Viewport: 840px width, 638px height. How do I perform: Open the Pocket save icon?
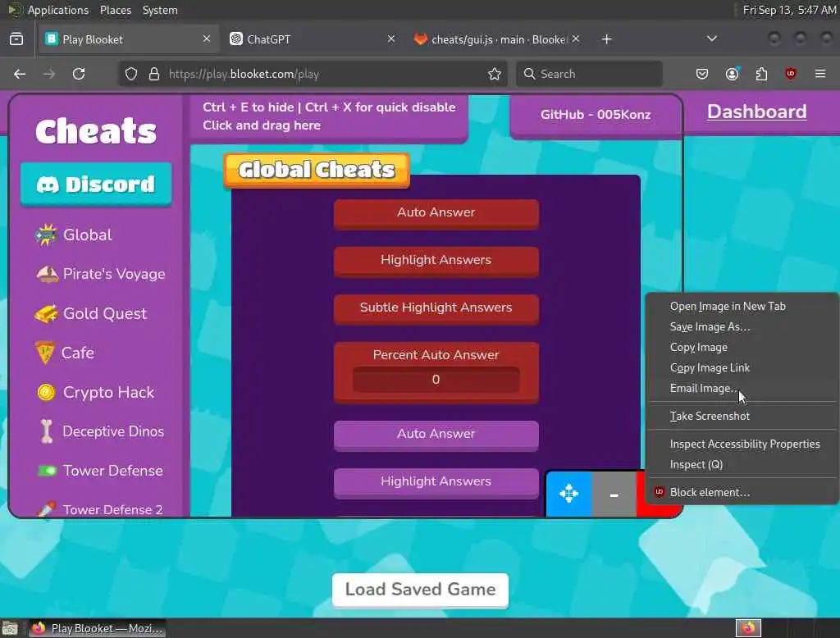pos(702,74)
